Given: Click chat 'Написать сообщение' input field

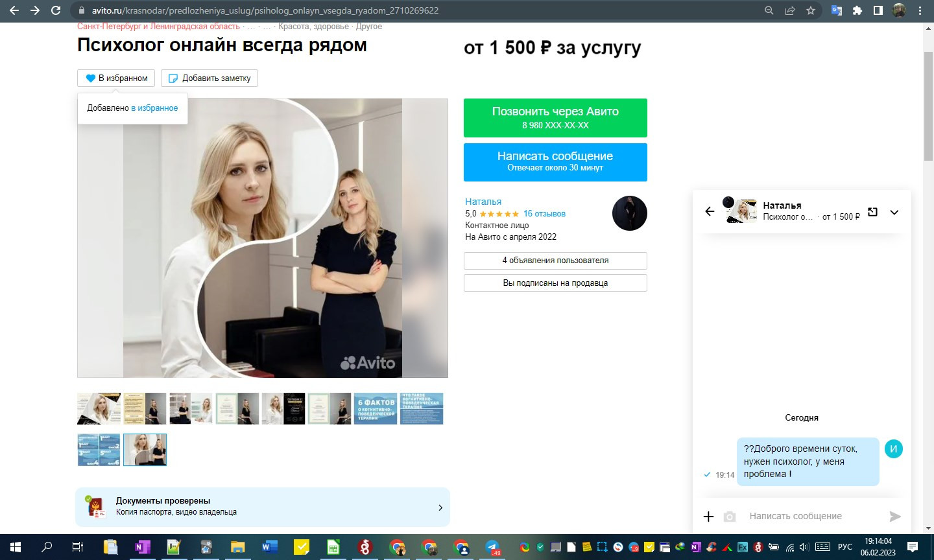Looking at the screenshot, I should (814, 516).
